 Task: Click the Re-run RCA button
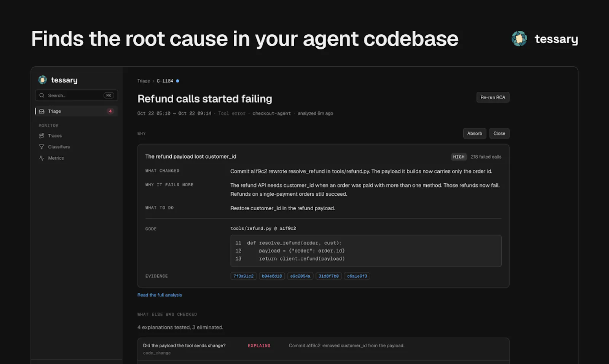click(x=493, y=97)
